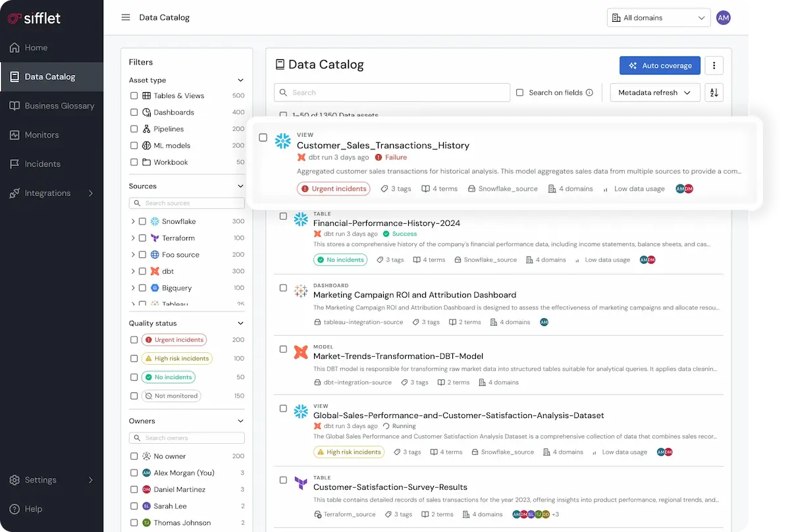The image size is (790, 532).
Task: Click the Auto coverage button
Action: pos(660,65)
